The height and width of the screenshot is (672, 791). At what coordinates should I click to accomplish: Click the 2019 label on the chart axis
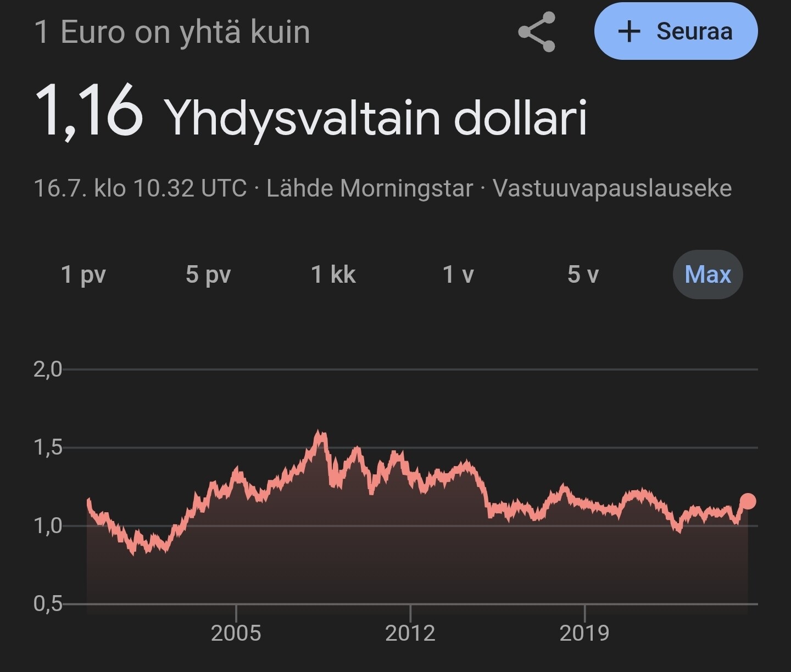coord(584,633)
